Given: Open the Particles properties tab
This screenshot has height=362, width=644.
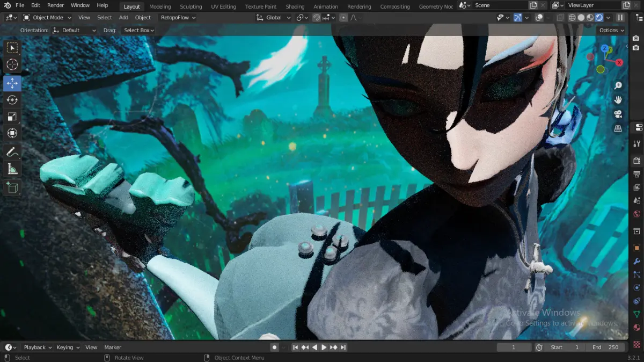Looking at the screenshot, I should [637, 274].
